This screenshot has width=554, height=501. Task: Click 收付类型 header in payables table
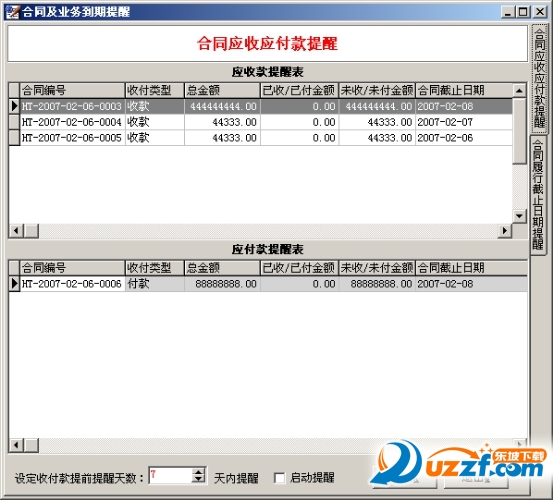pyautogui.click(x=155, y=268)
